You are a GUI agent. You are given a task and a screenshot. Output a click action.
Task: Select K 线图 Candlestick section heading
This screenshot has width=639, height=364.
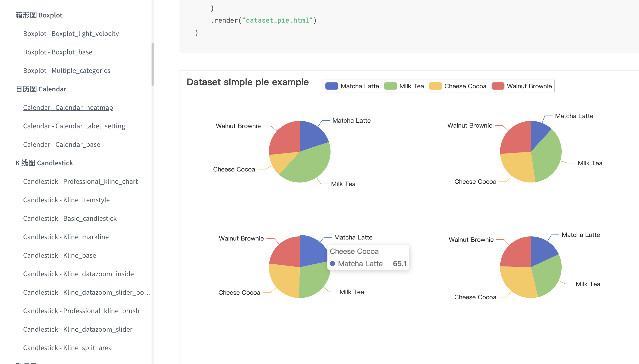point(44,163)
